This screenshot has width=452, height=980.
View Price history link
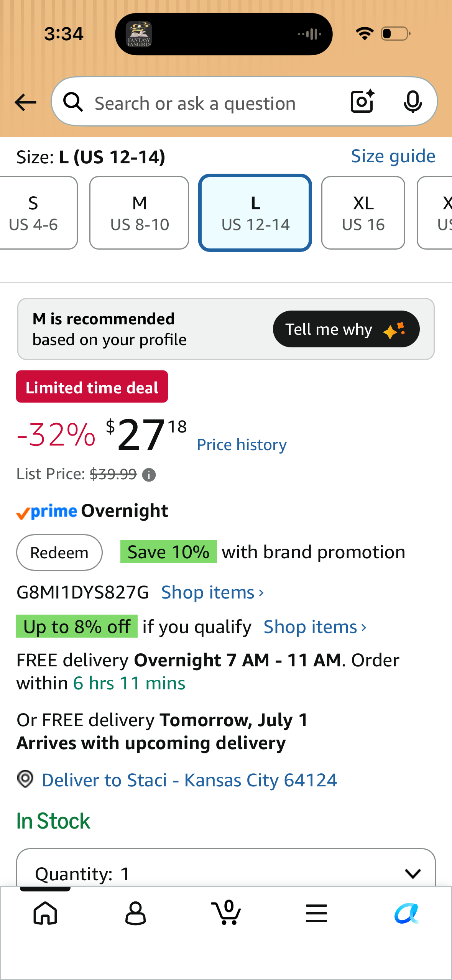[242, 445]
